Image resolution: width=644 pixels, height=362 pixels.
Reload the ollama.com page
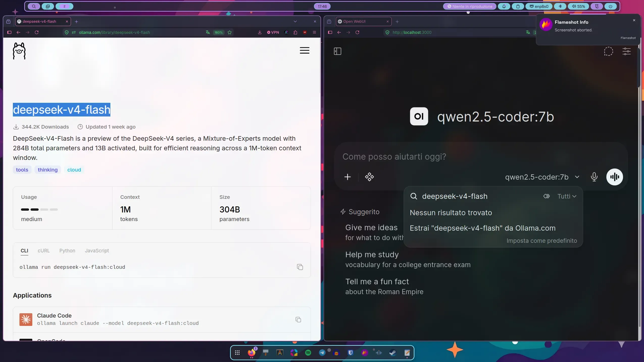pyautogui.click(x=37, y=32)
